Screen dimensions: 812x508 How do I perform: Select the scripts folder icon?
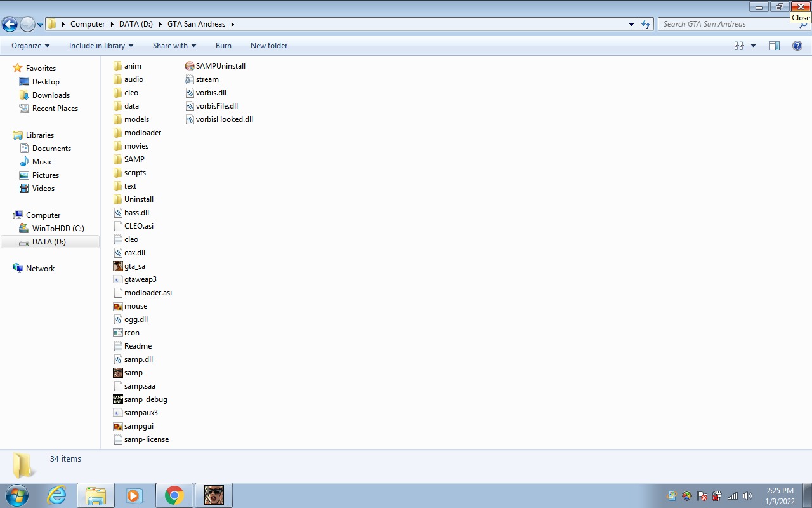(117, 173)
